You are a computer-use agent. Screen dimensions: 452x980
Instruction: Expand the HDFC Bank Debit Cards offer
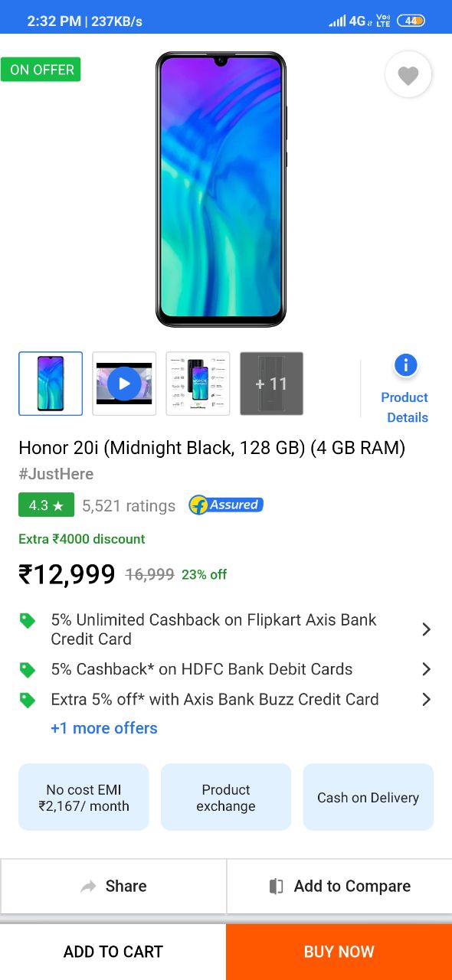[x=226, y=669]
